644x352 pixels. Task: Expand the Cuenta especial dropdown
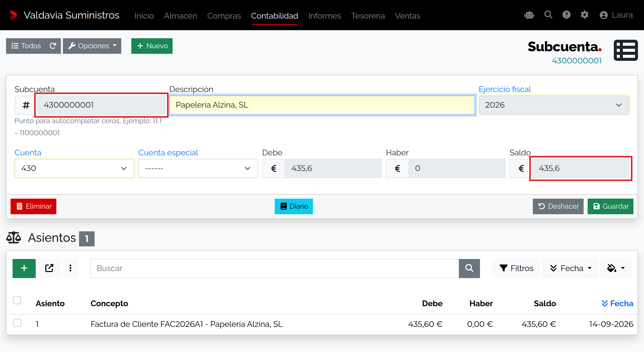point(198,168)
